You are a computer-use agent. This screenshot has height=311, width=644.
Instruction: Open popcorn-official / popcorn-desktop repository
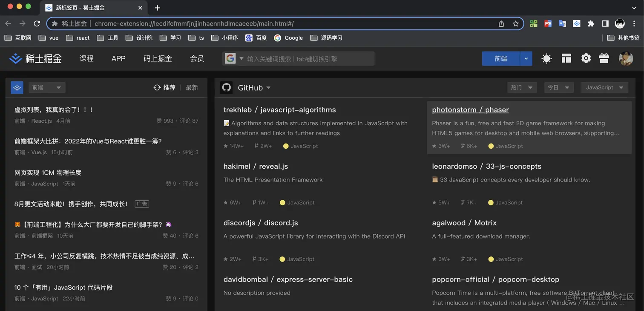click(x=495, y=279)
